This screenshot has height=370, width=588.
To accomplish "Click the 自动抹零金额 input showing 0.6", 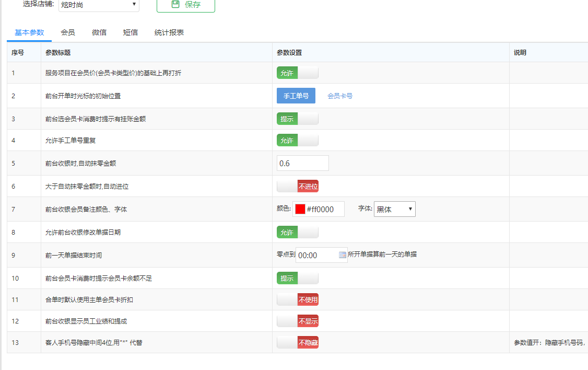I will tap(303, 163).
